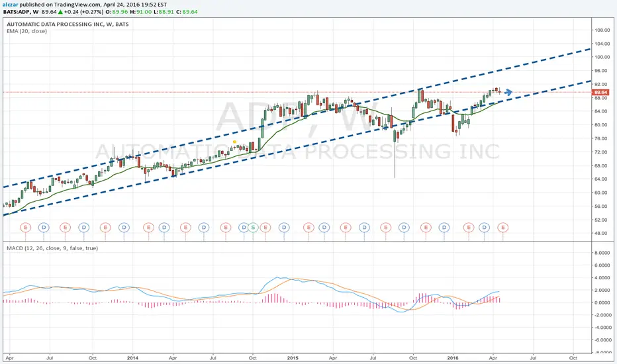Viewport: 617px width, 364px height.
Task: Select the MACD (12, 26, close, 9) indicator label
Action: (x=52, y=248)
